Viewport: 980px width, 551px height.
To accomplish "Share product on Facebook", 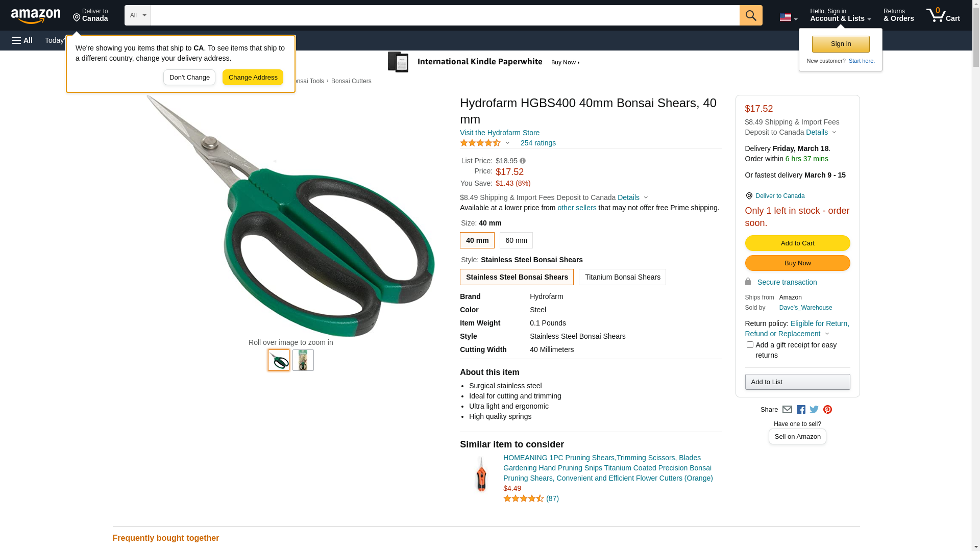I will 801,410.
